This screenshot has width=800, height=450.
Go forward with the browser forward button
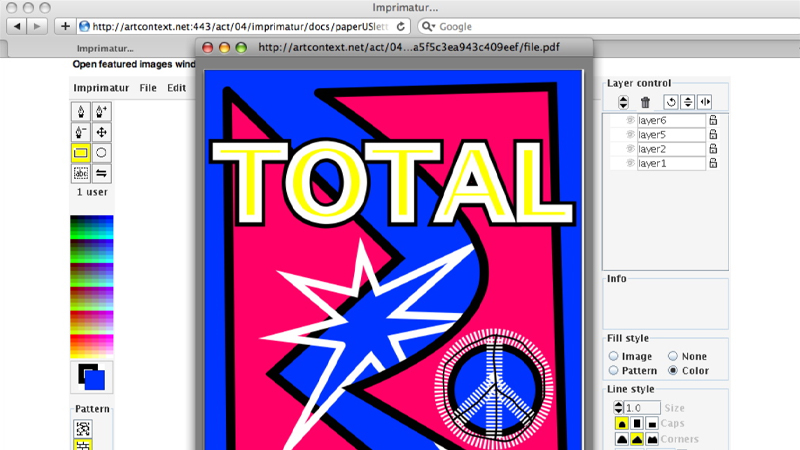click(x=37, y=26)
